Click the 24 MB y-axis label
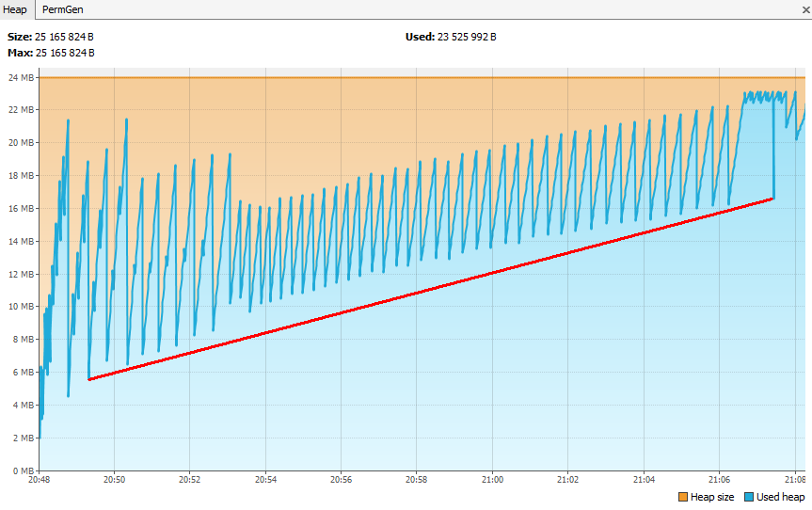 (x=22, y=77)
